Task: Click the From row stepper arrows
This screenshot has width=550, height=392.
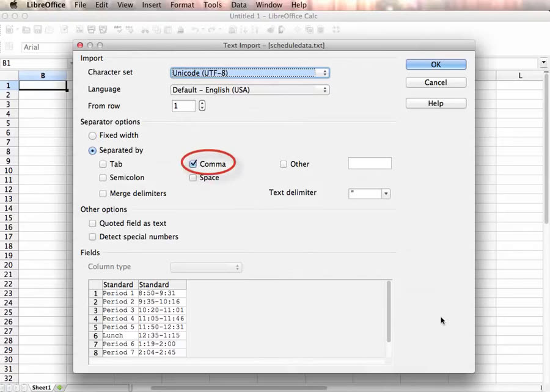Action: (202, 106)
